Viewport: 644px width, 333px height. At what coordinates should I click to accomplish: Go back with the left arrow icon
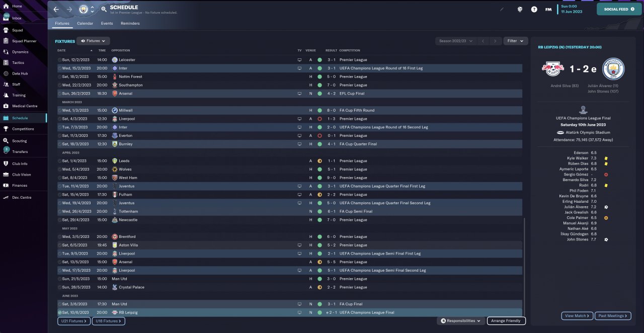(56, 9)
